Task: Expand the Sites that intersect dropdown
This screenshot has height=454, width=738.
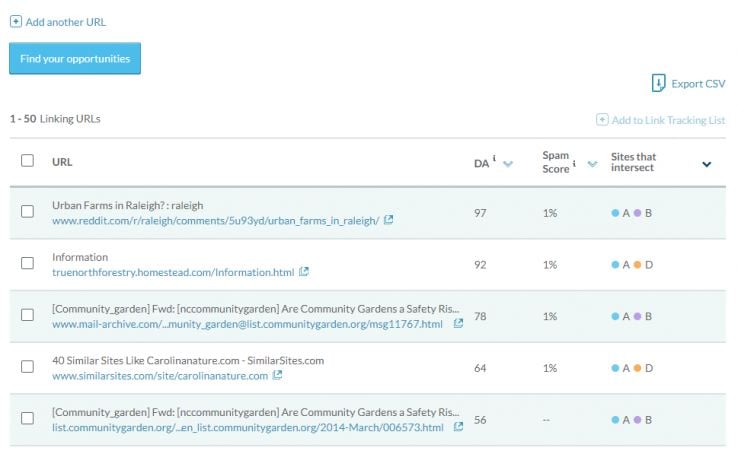Action: tap(706, 164)
